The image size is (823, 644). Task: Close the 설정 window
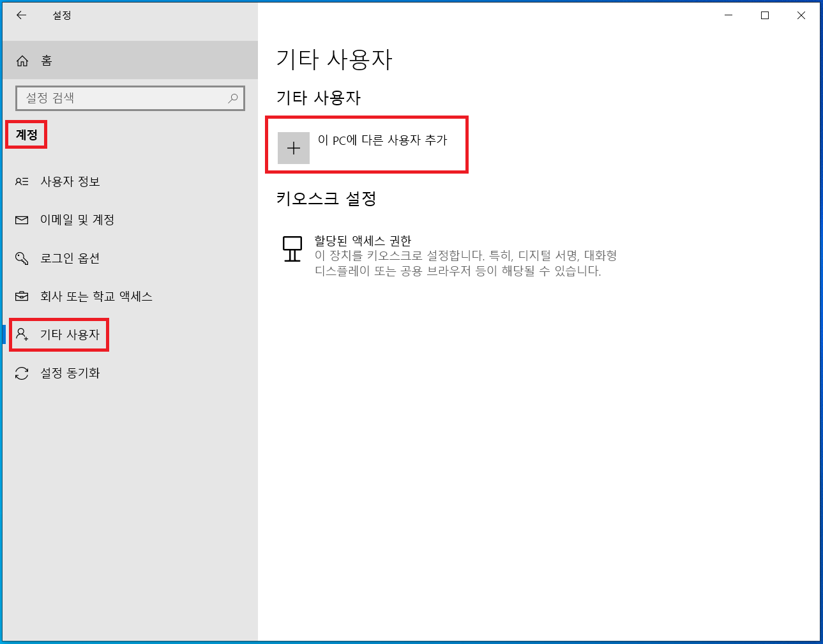801,15
